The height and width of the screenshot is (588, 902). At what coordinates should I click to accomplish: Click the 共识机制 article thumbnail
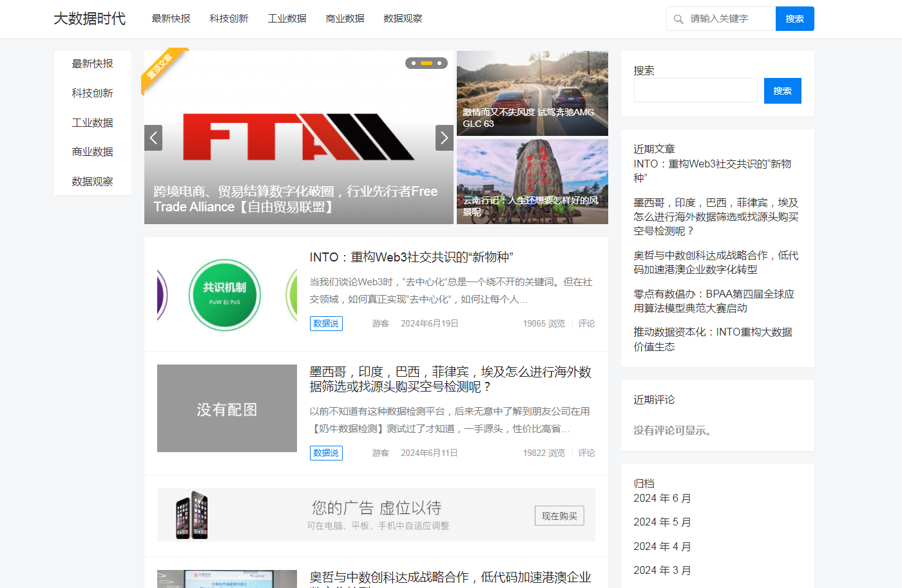coord(227,294)
